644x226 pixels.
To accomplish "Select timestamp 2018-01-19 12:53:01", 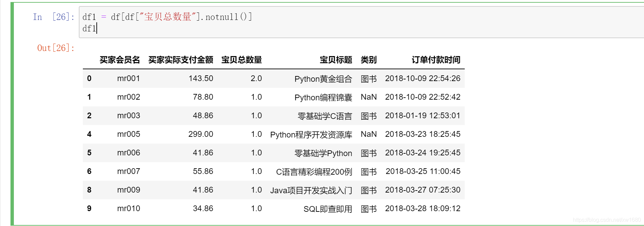I will point(423,116).
